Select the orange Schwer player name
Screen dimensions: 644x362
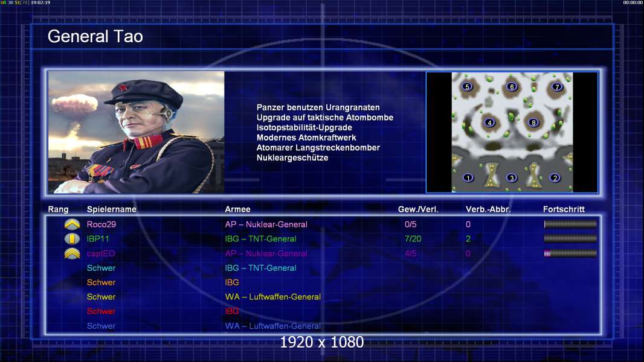click(x=101, y=282)
